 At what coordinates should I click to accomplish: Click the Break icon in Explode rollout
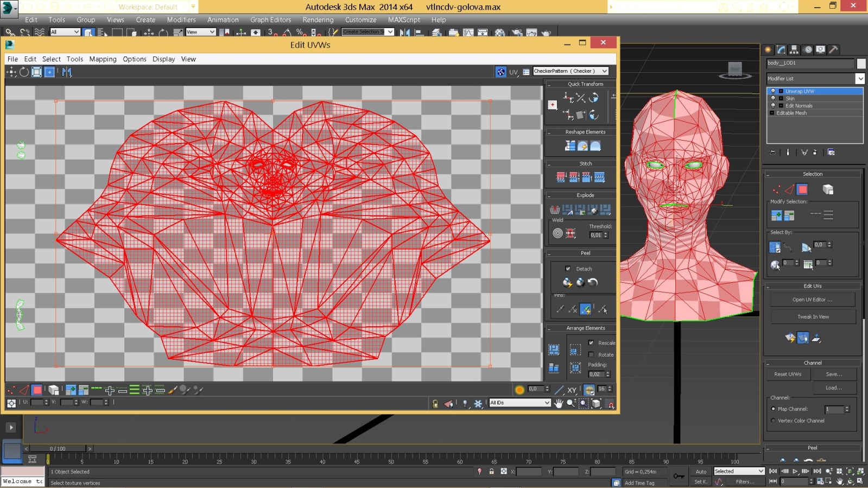click(555, 210)
